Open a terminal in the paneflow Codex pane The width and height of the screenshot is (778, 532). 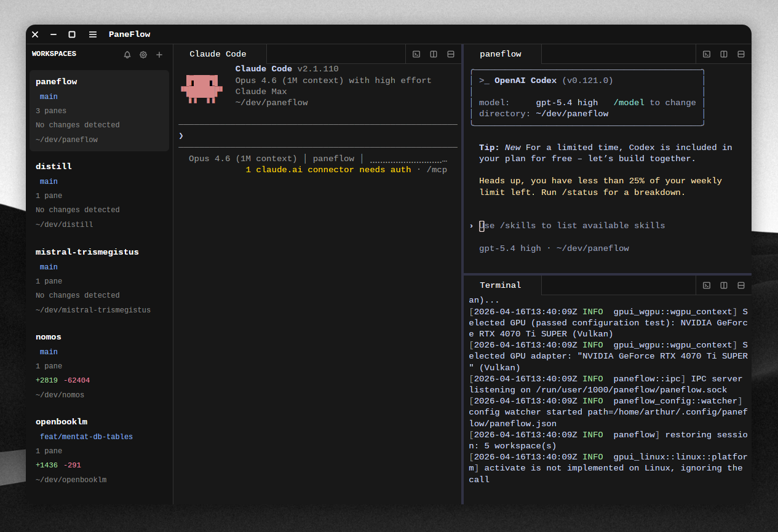tap(706, 54)
